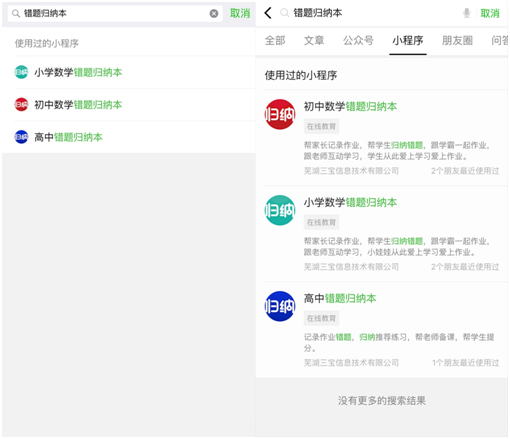Screen dimensions: 510x439
Task: Switch to the 全部 tab
Action: coord(275,40)
